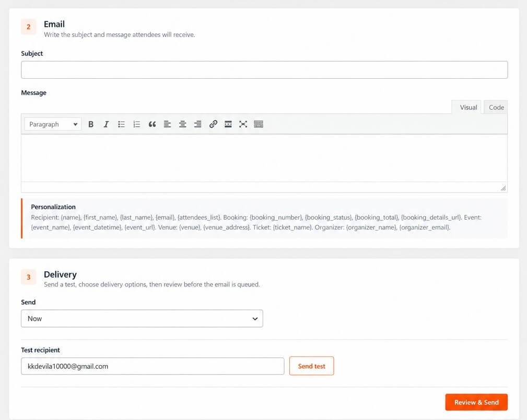Image resolution: width=527 pixels, height=420 pixels.
Task: Click the {venue_address} placeholder text
Action: (x=227, y=227)
